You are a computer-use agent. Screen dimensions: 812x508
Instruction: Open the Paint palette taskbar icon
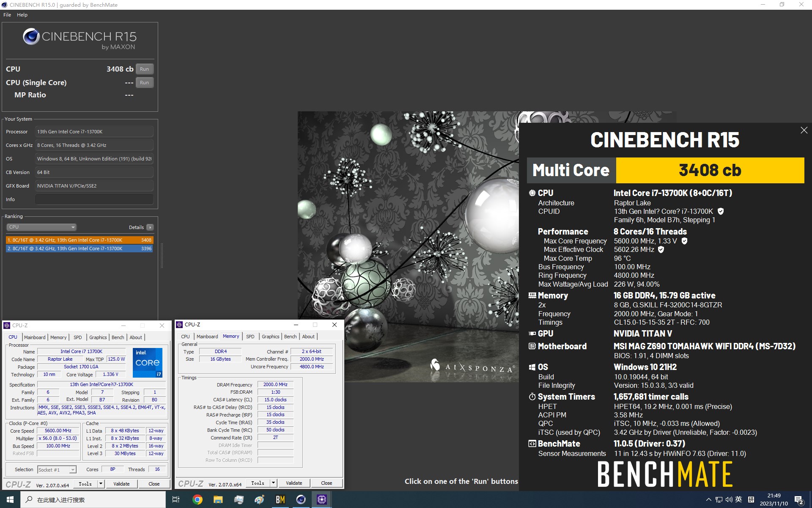pos(260,500)
